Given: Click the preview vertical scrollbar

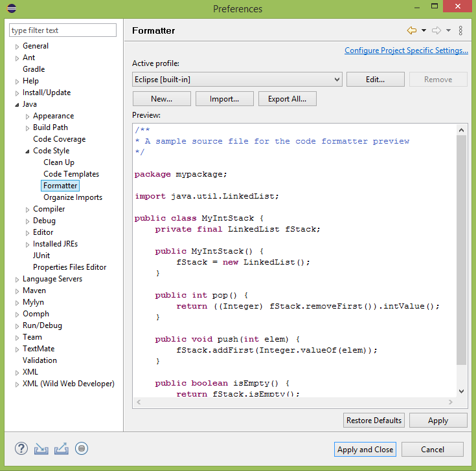Looking at the screenshot, I should (x=461, y=259).
